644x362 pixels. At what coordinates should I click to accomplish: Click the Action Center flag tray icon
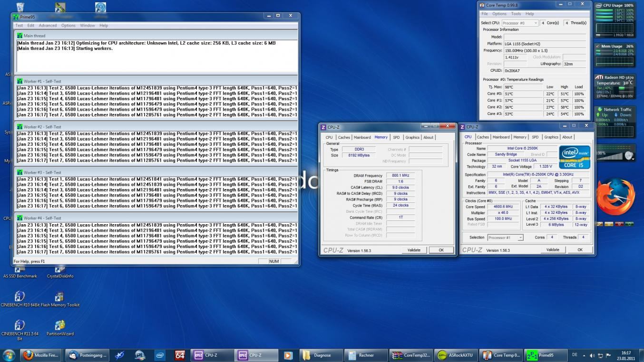coord(608,355)
